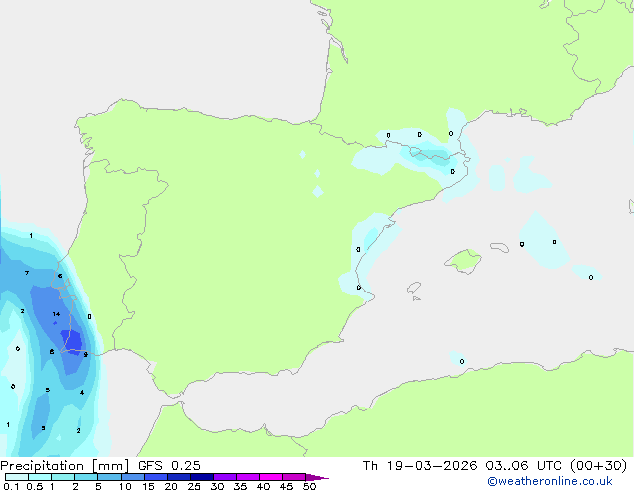Click the legend swatch between 20 and 25
The height and width of the screenshot is (490, 634).
tap(179, 477)
